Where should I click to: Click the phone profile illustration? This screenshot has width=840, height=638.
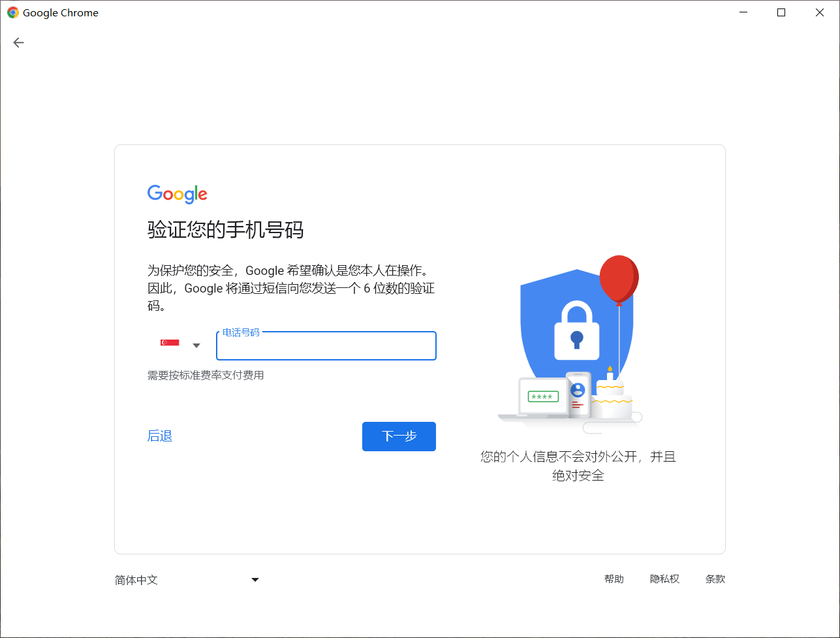tap(578, 394)
